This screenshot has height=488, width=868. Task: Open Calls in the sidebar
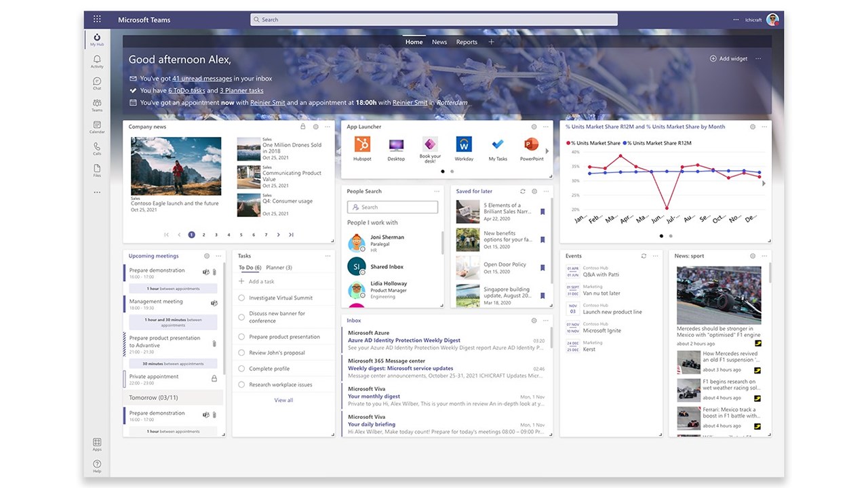97,148
